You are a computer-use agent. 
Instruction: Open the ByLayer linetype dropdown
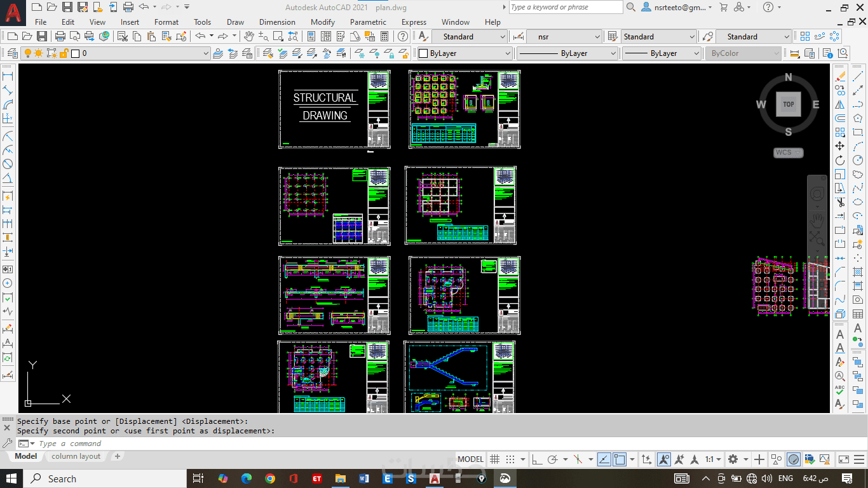[567, 53]
